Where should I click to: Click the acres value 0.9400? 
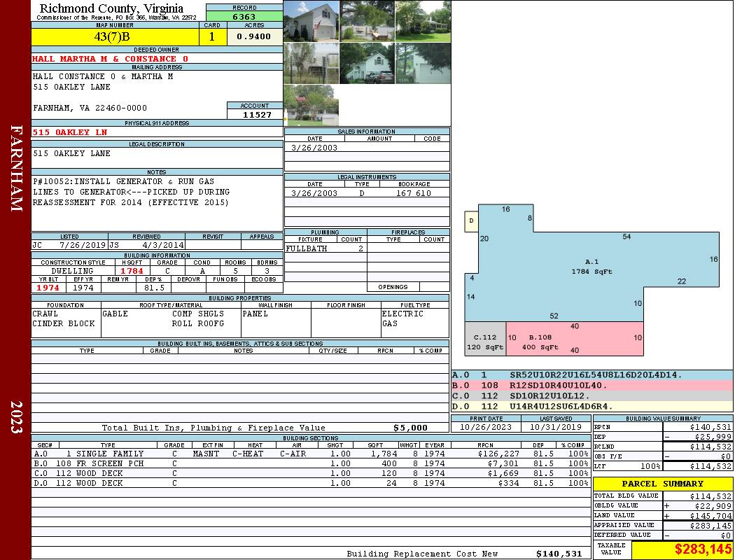255,36
